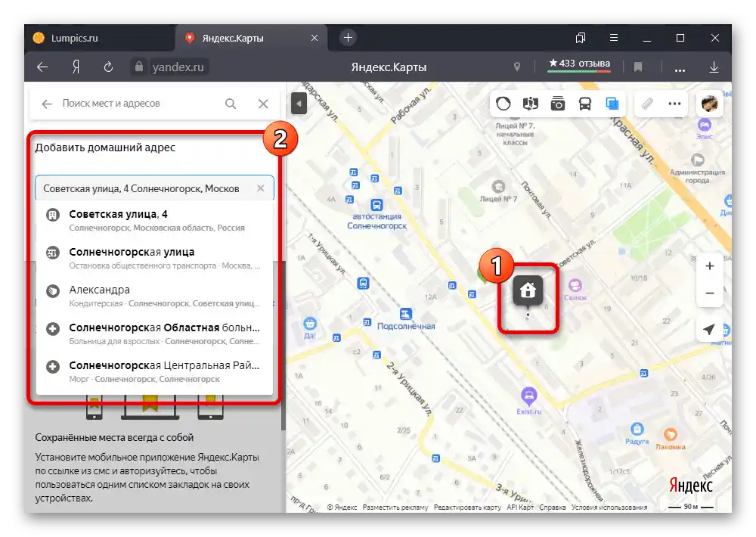Show public transport with the bus icon
Screen dimensions: 756x537
pyautogui.click(x=585, y=104)
